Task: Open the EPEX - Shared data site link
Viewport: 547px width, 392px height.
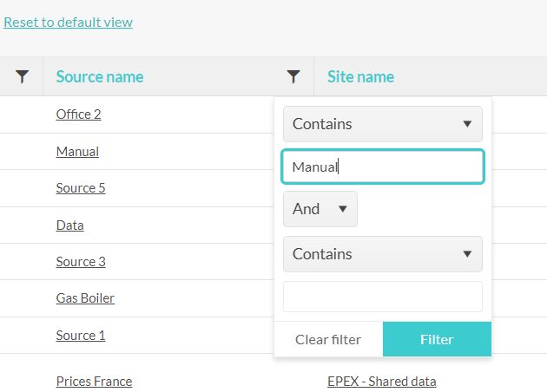Action: 382,382
